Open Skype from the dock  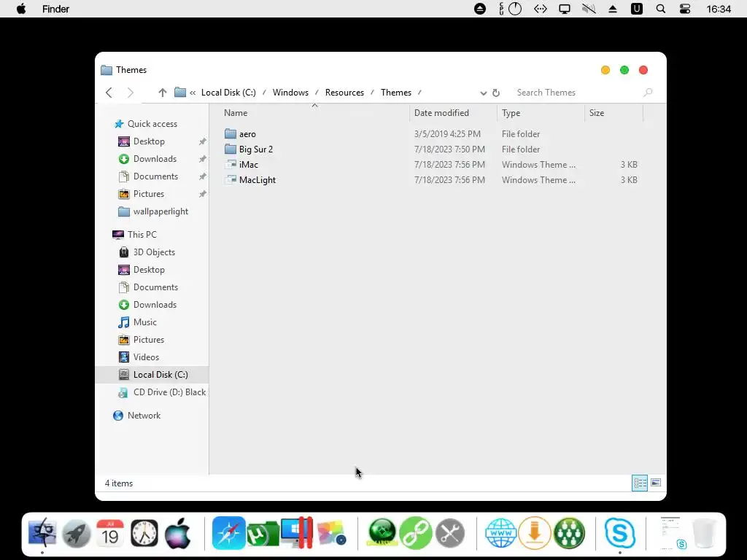coord(620,533)
